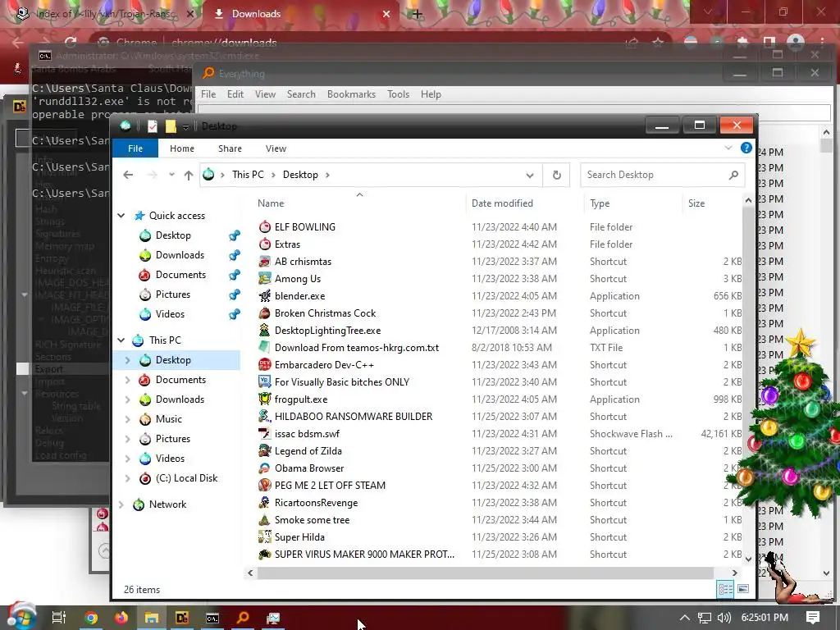
Task: Click the Legend of Zilda icon
Action: coord(265,451)
